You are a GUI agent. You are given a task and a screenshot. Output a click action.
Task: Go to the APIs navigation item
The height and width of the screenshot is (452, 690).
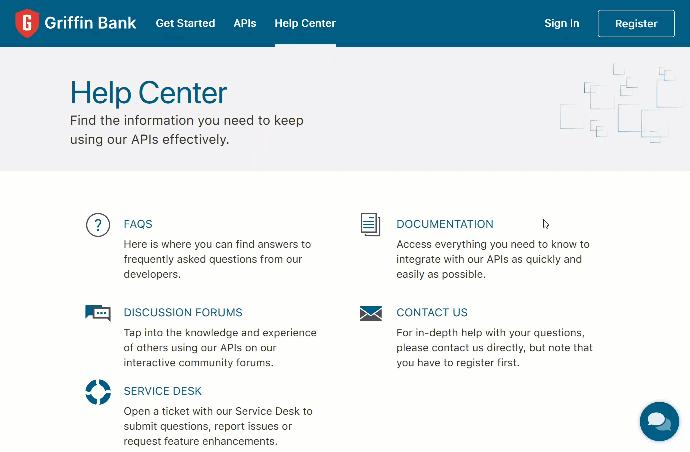[245, 23]
